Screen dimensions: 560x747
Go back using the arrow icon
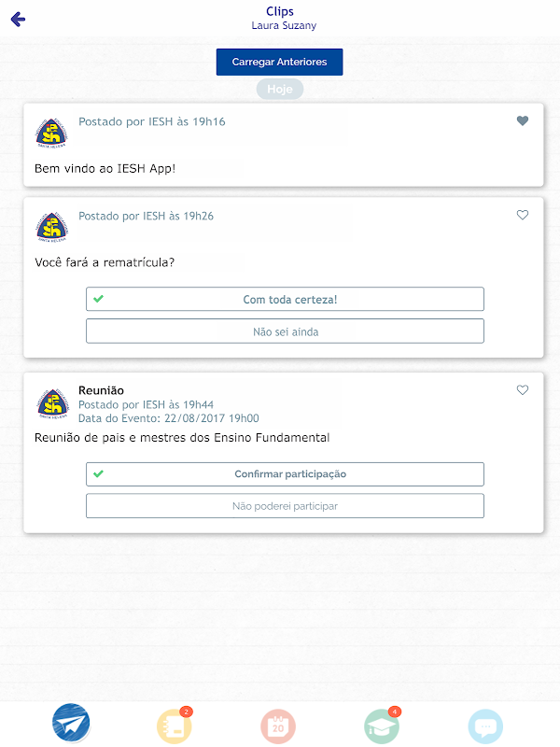coord(18,19)
